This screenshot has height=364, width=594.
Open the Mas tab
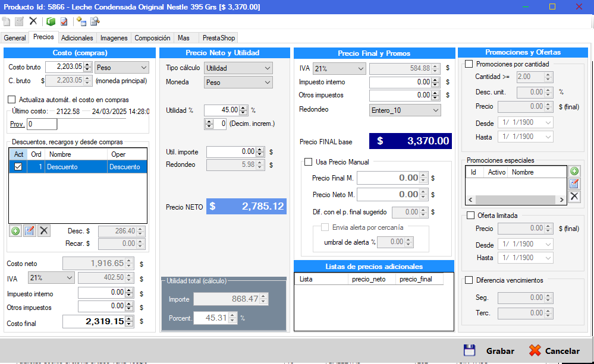coord(183,38)
